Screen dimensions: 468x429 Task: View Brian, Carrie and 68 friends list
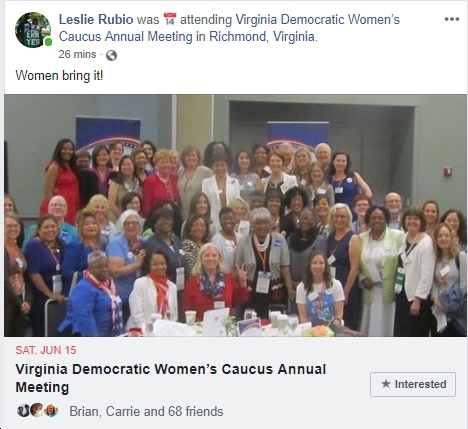pyautogui.click(x=146, y=411)
